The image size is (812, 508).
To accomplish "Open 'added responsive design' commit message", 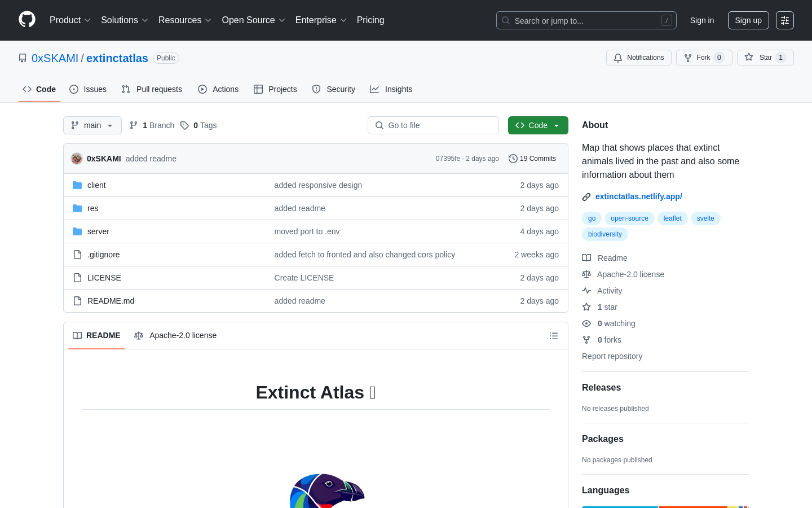I will pos(318,185).
